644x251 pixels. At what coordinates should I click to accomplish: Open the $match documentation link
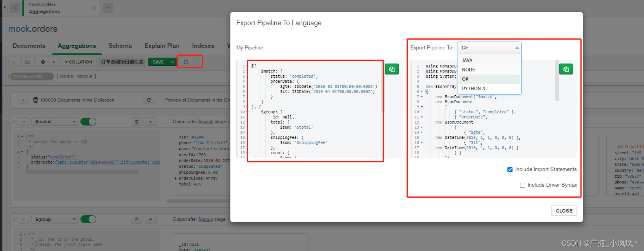click(206, 122)
